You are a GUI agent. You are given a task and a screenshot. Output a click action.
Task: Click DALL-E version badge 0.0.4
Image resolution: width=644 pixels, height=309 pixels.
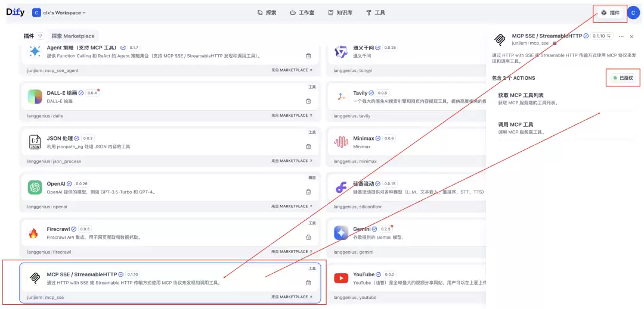92,93
